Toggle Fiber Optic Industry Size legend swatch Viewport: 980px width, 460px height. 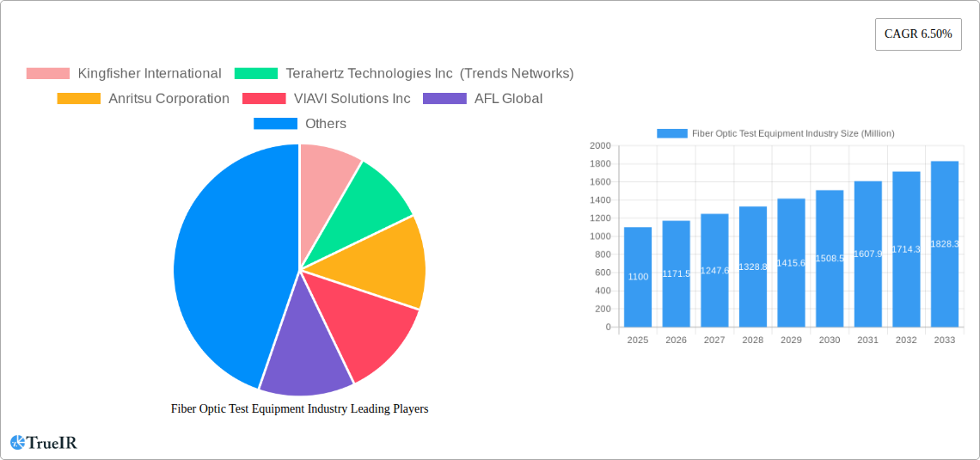[x=672, y=133]
